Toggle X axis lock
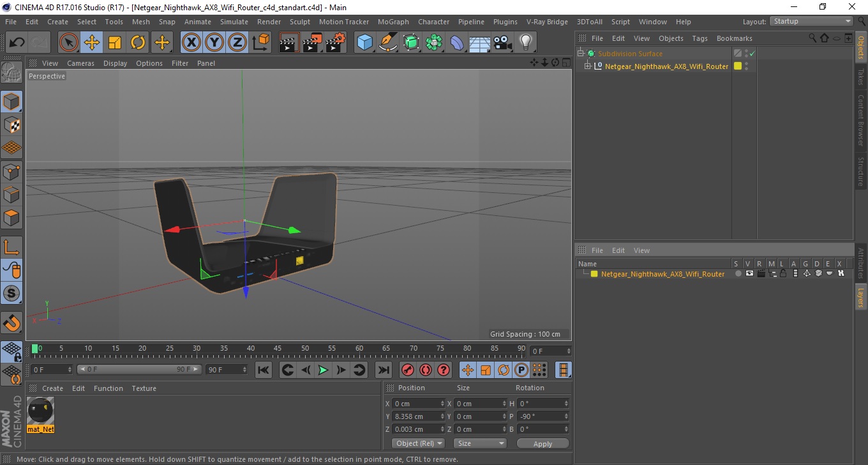This screenshot has height=465, width=868. (191, 43)
